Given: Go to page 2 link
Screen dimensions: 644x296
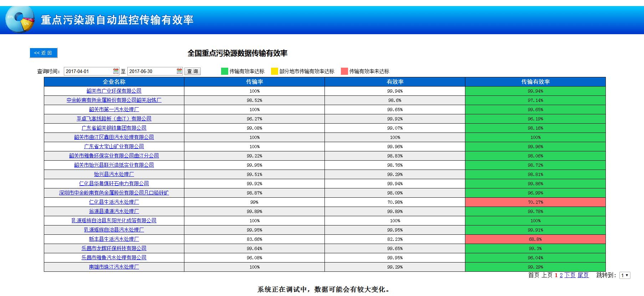Looking at the screenshot, I should (561, 275).
